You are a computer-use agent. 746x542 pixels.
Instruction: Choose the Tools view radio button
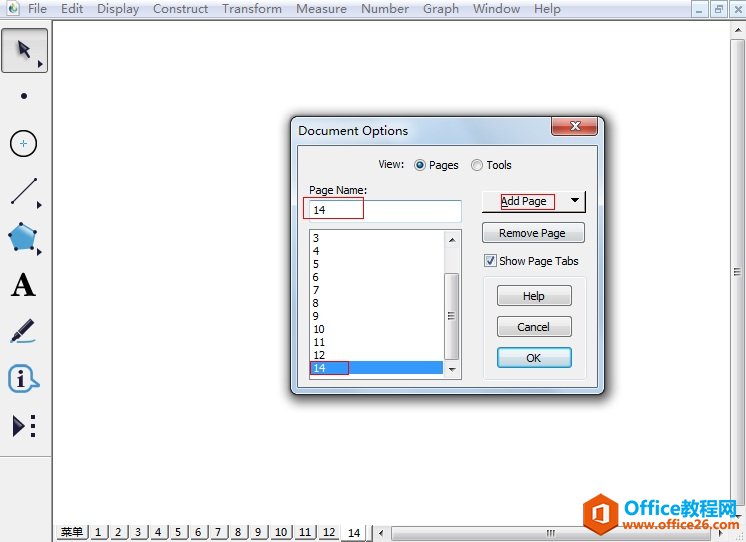coord(476,165)
